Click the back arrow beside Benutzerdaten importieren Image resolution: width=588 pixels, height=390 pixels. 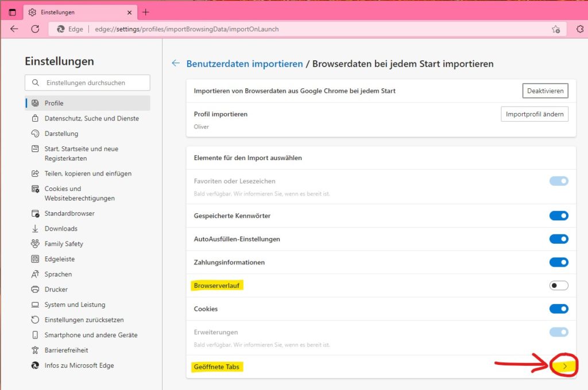coord(176,64)
